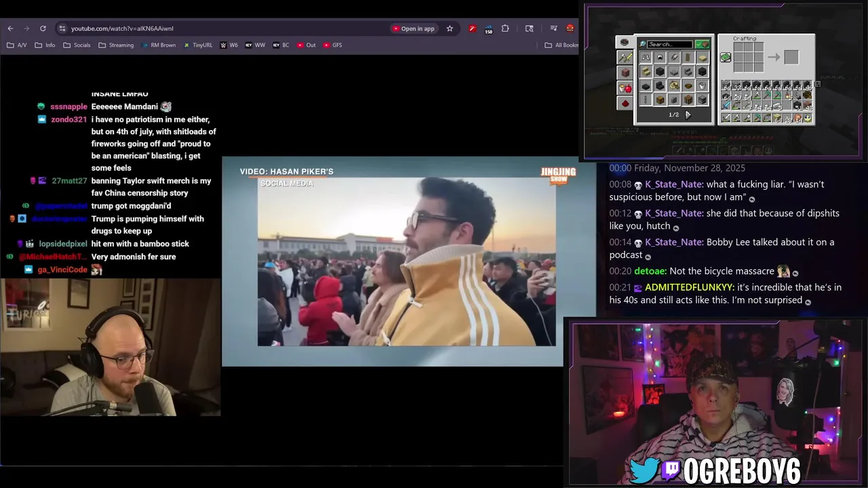The width and height of the screenshot is (868, 488).
Task: Click the center crafting grid slot
Action: [749, 58]
